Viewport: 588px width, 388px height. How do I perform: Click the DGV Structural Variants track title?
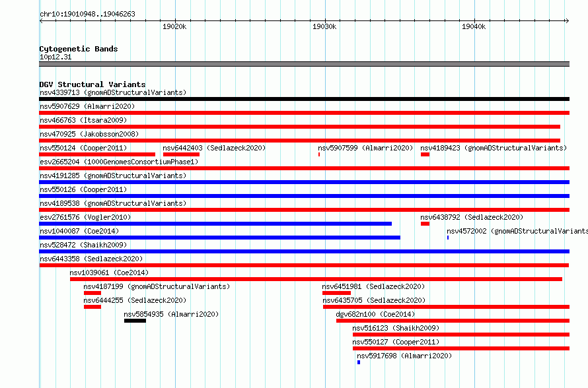coord(92,84)
